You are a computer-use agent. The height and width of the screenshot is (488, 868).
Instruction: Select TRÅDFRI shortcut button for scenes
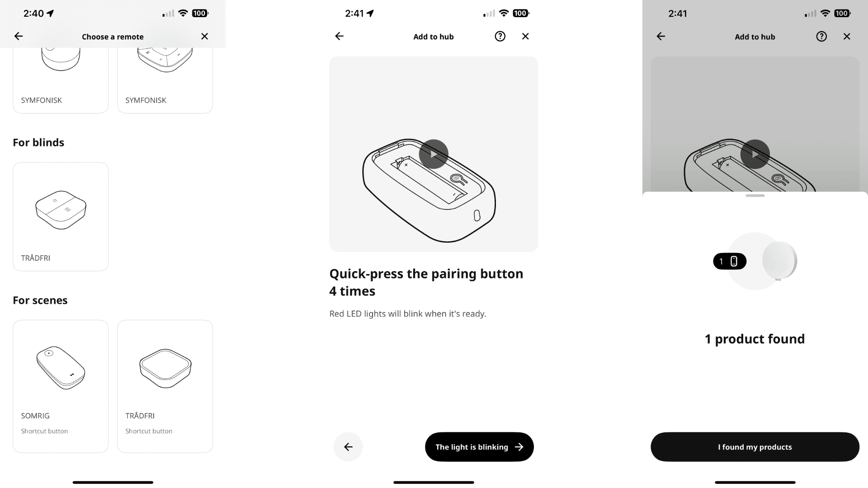165,385
